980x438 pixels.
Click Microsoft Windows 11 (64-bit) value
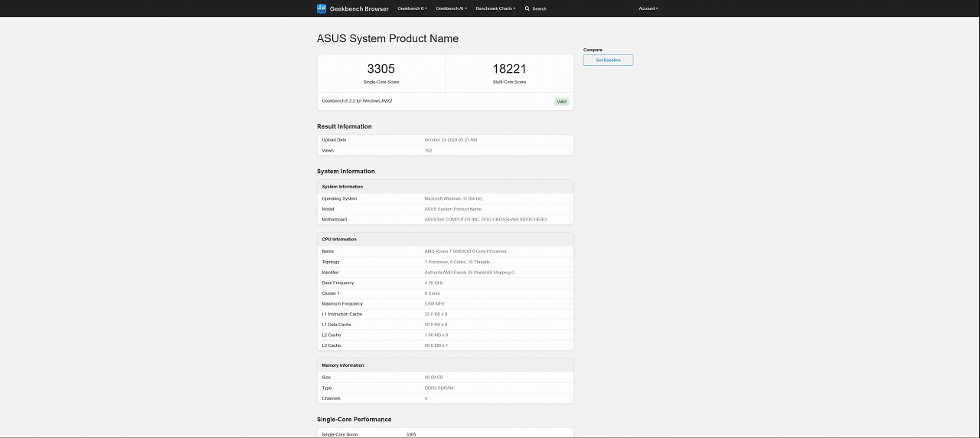pos(453,198)
